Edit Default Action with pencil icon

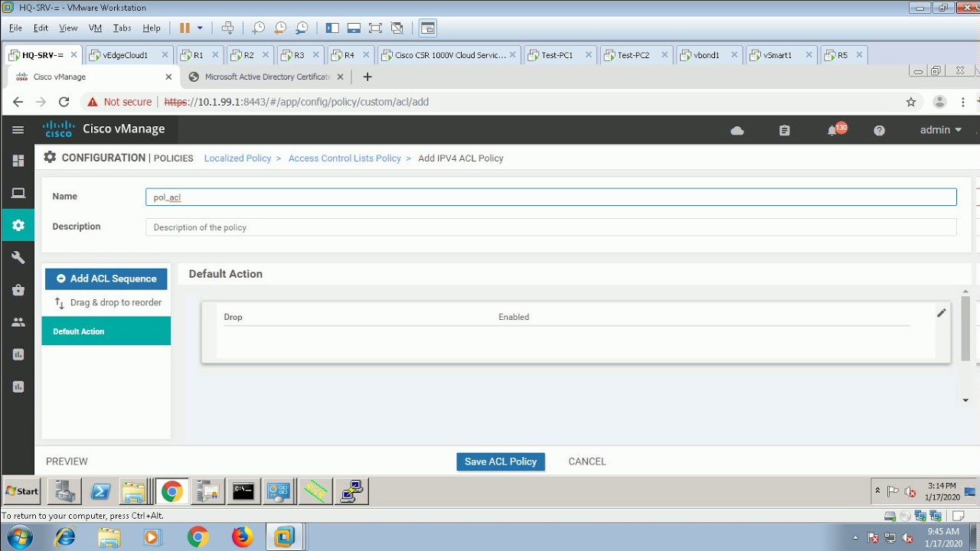pos(942,312)
